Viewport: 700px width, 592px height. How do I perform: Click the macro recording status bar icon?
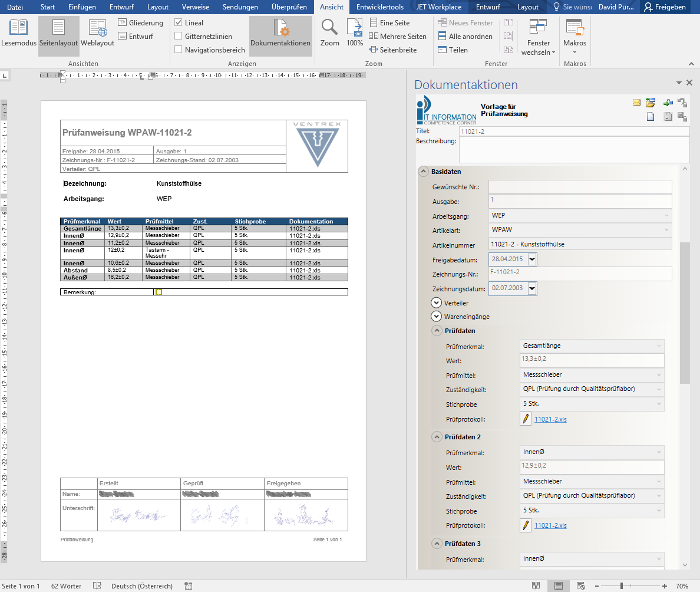[189, 586]
